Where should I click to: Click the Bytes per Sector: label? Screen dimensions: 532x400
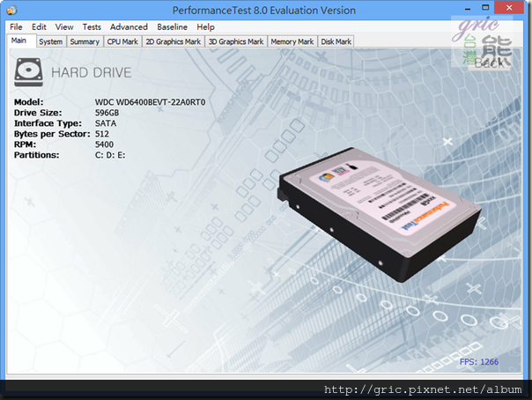pos(52,134)
